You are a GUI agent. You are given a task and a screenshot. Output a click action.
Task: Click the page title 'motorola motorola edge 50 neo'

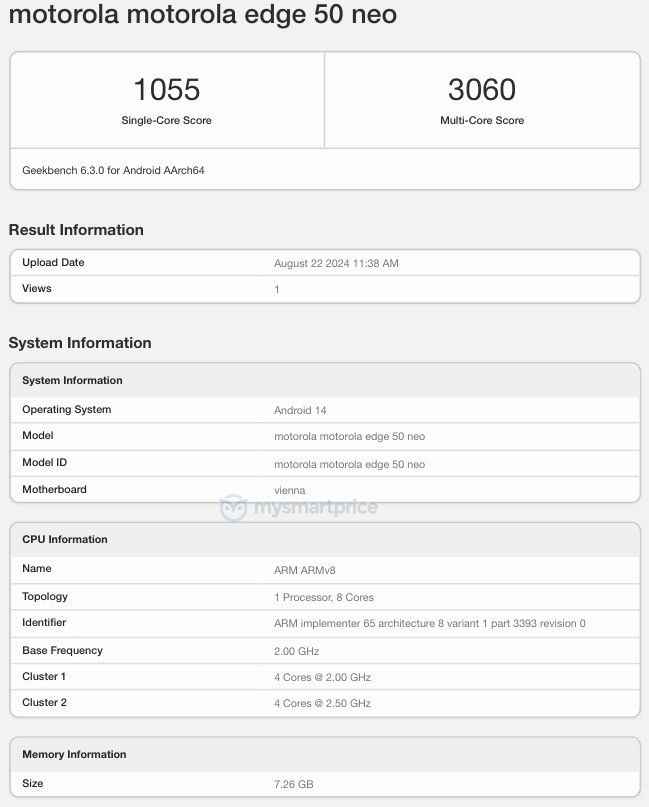203,14
